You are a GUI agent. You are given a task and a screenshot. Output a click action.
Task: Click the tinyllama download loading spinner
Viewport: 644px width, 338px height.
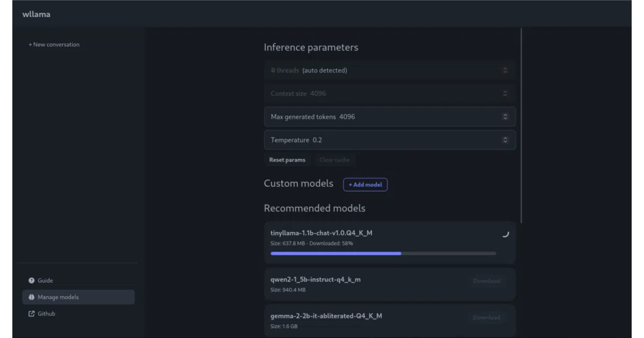coord(505,234)
